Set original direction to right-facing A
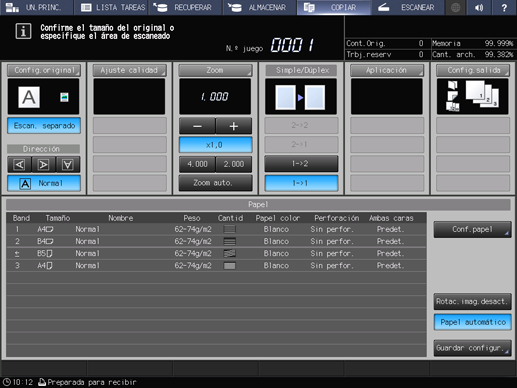This screenshot has height=388, width=517. (x=44, y=164)
